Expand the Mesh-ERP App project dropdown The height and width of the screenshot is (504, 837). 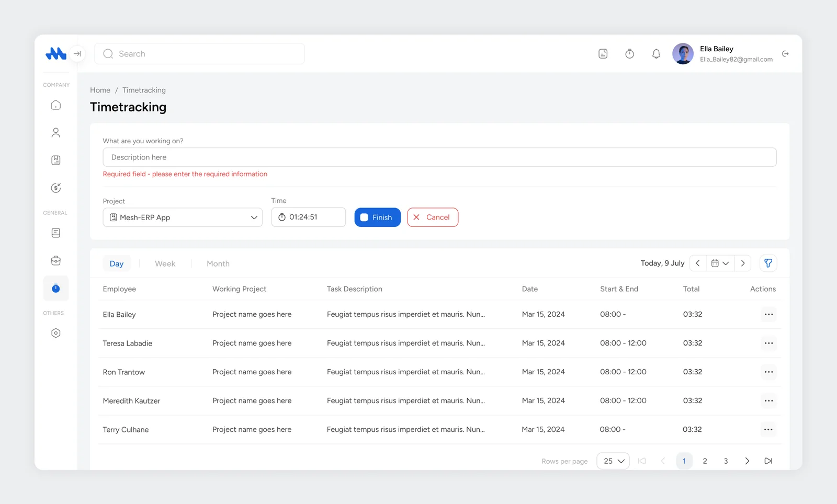pos(183,217)
